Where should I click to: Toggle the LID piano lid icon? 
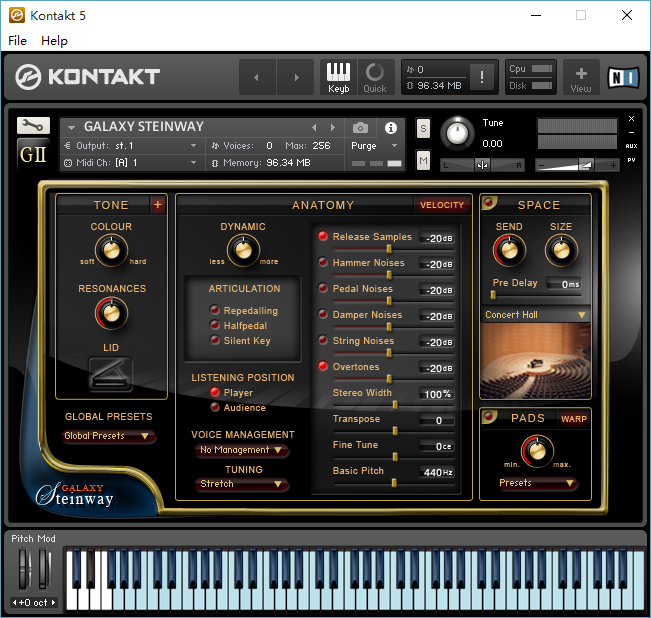111,374
